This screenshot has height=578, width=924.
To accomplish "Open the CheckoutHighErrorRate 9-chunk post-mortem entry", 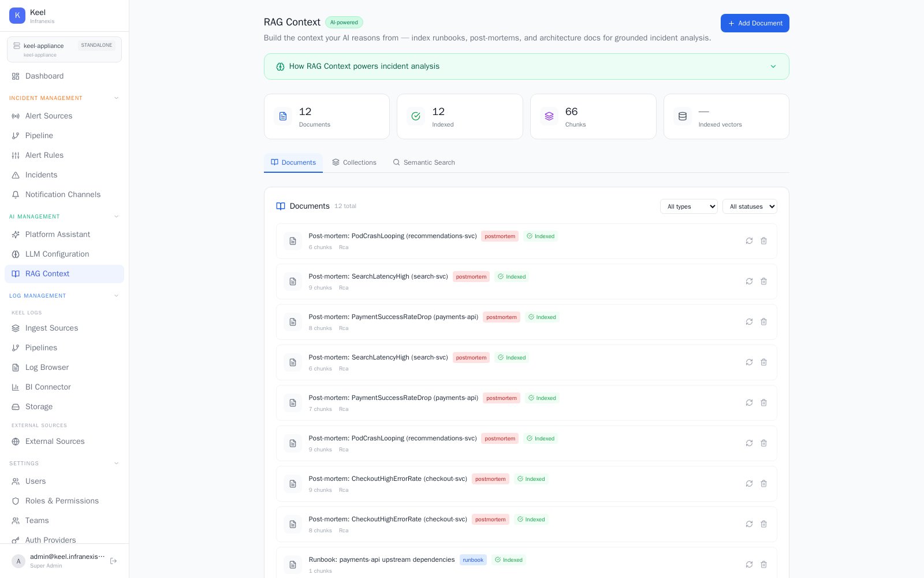I will click(x=526, y=484).
